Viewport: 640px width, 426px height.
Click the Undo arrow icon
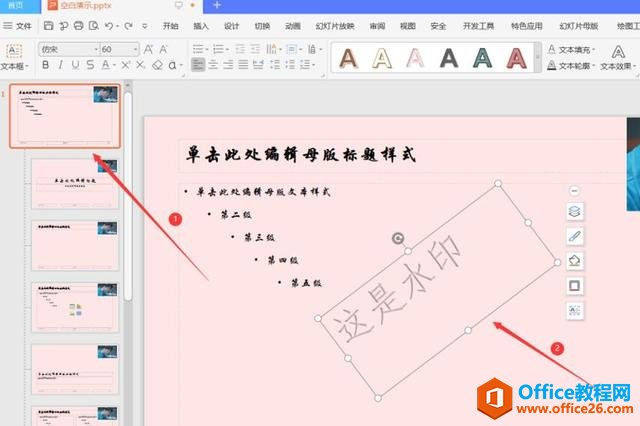click(x=109, y=26)
